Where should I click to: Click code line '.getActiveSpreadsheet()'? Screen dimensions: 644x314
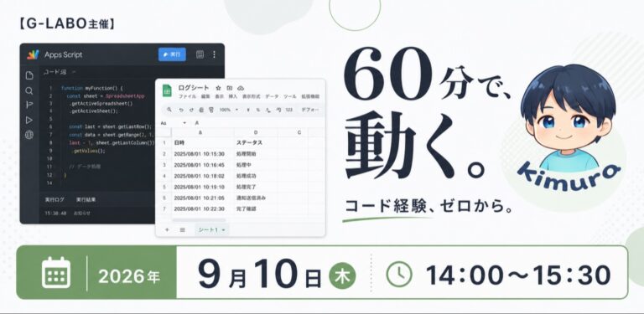[x=101, y=103]
